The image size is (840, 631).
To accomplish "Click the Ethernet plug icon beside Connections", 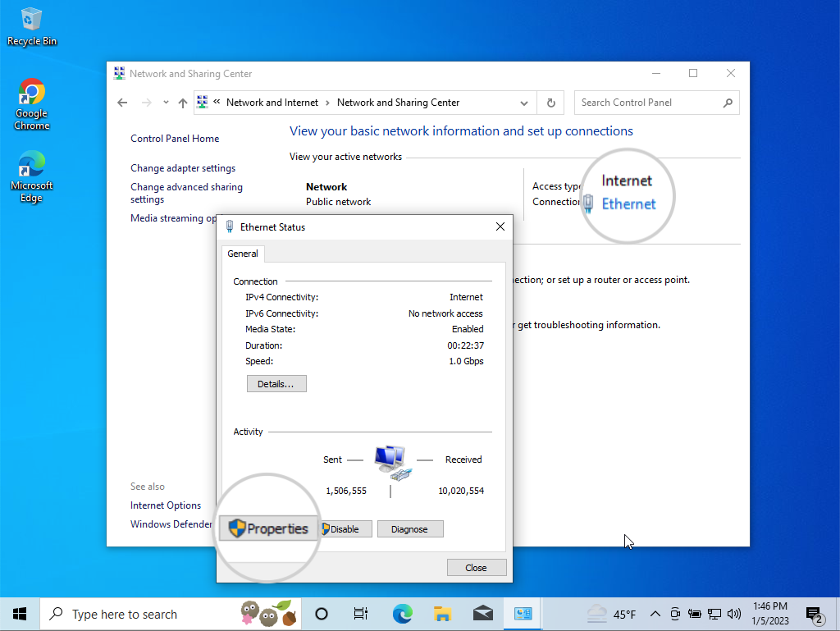I will (588, 203).
